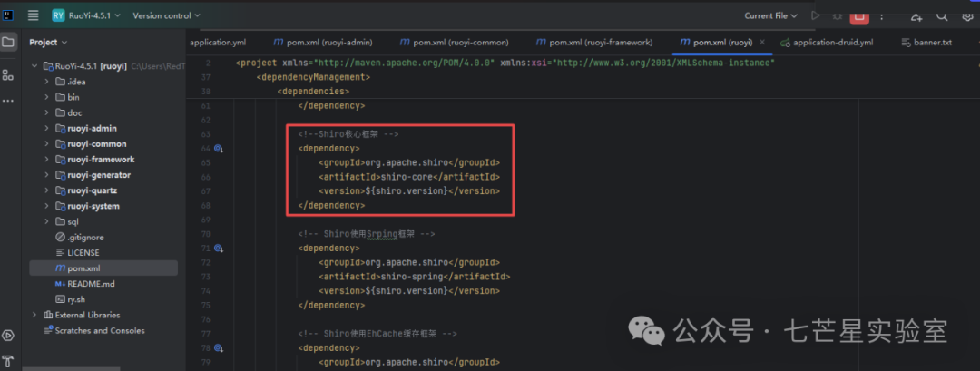The image size is (980, 371).
Task: Select ruoyi-quartz module name
Action: [x=92, y=190]
